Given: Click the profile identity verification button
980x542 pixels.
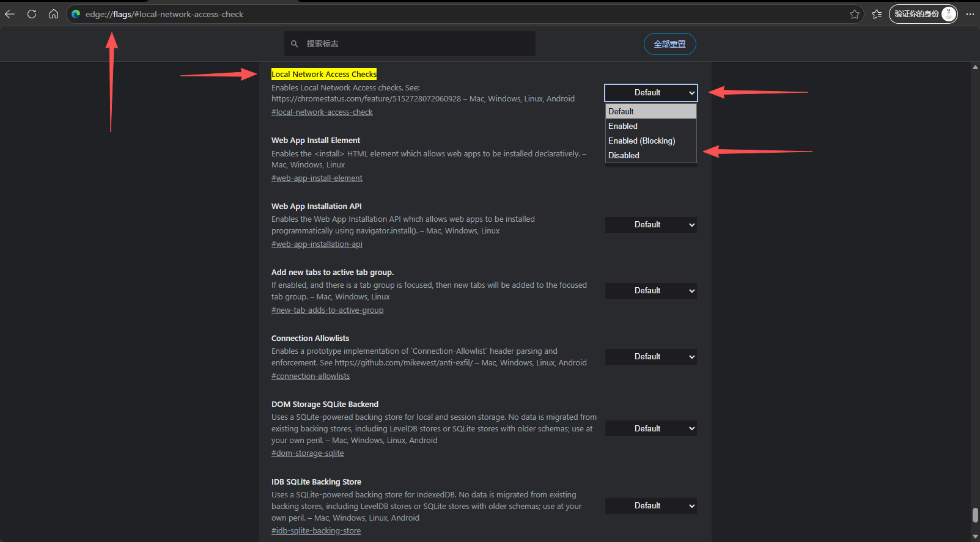Looking at the screenshot, I should point(923,14).
